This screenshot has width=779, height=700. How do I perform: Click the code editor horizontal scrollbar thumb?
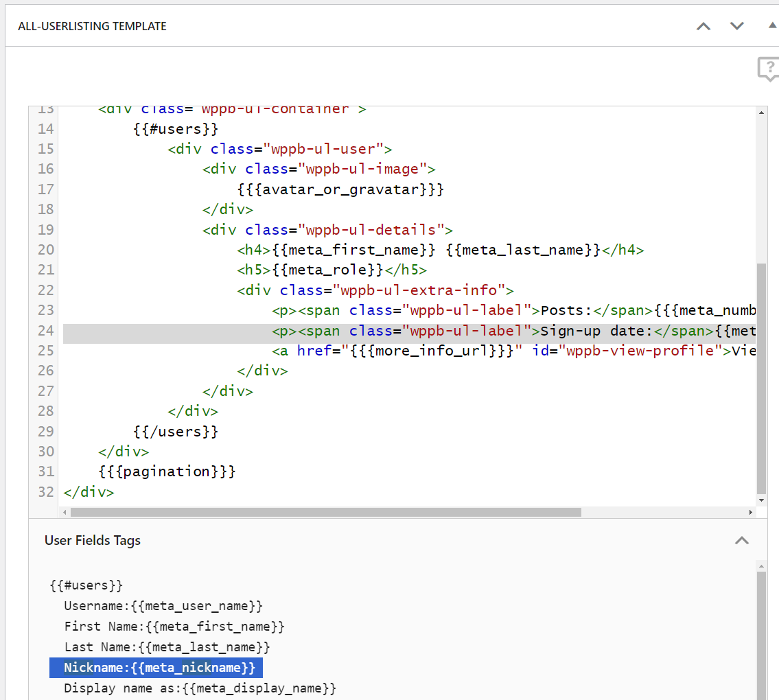[326, 512]
